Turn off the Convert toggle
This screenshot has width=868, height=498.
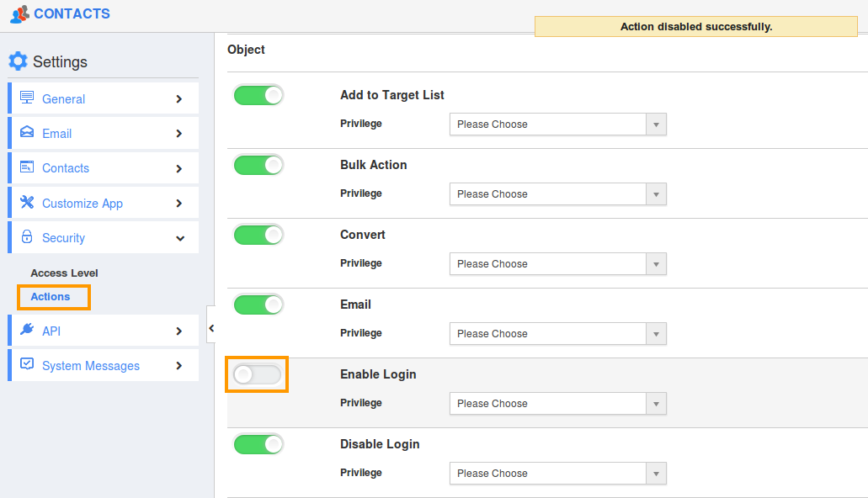coord(258,234)
